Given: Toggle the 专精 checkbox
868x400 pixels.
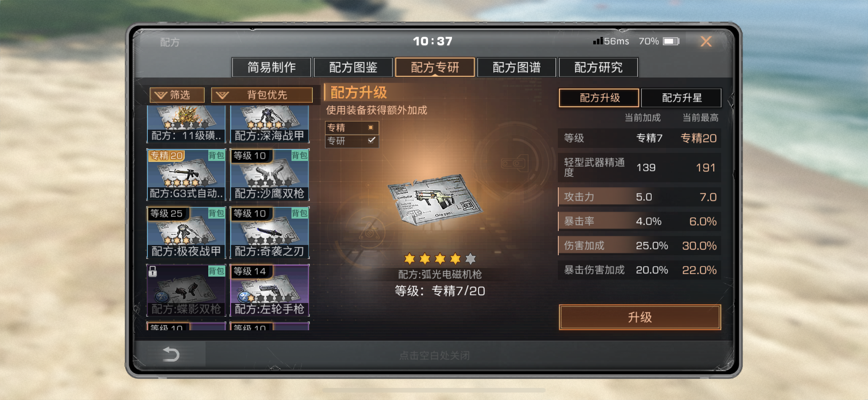Looking at the screenshot, I should pos(371,128).
